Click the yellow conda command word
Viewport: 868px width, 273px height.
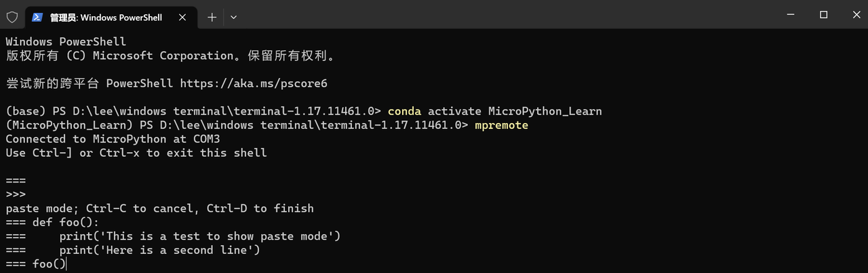point(405,111)
